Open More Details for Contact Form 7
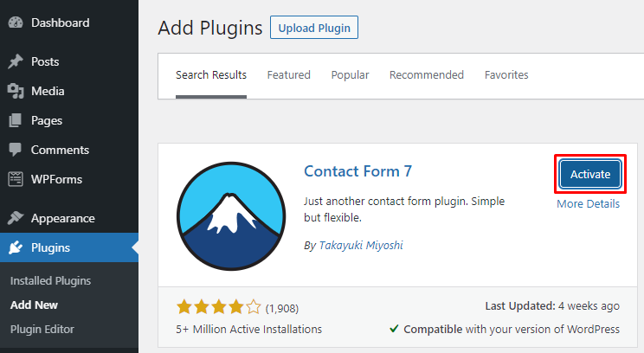Viewport: 644px width, 353px height. [588, 204]
